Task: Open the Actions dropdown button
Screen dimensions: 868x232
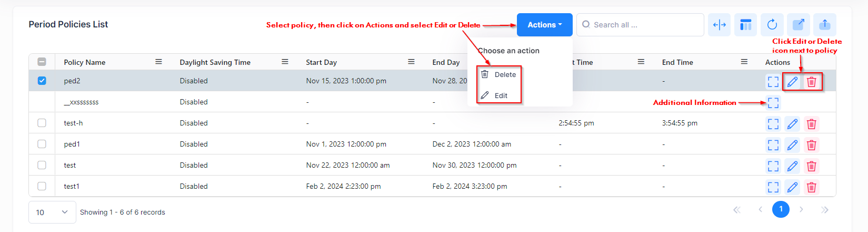Action: [544, 25]
